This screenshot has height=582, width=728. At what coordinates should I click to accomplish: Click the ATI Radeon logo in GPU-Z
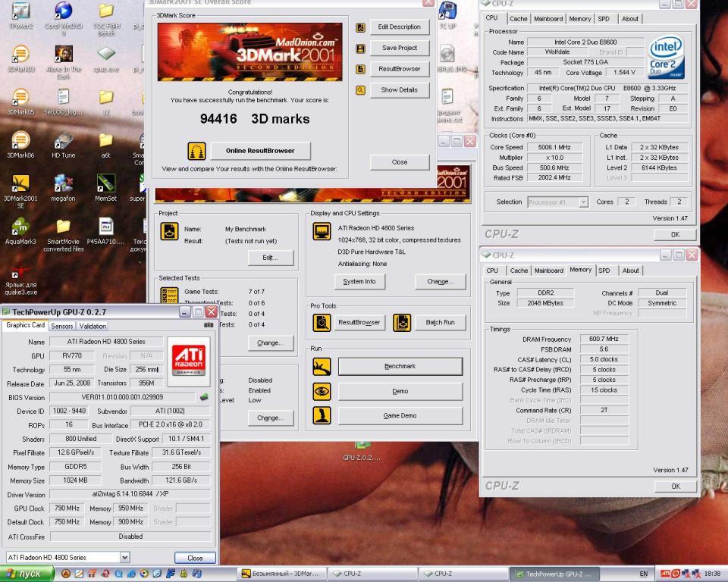(x=189, y=361)
